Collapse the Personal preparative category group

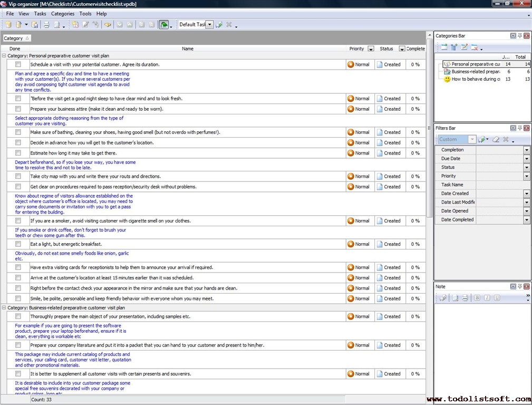click(4, 55)
